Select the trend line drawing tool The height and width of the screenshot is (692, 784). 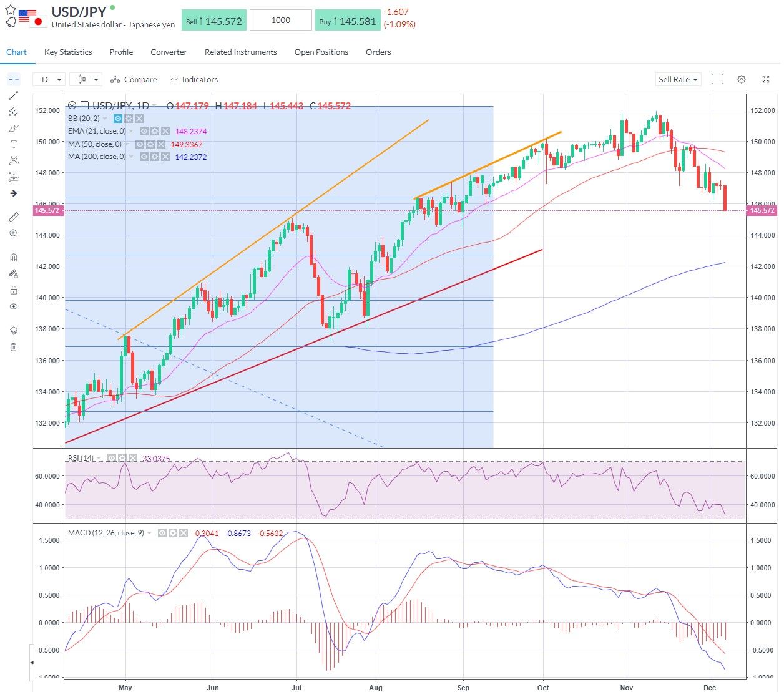pos(13,95)
